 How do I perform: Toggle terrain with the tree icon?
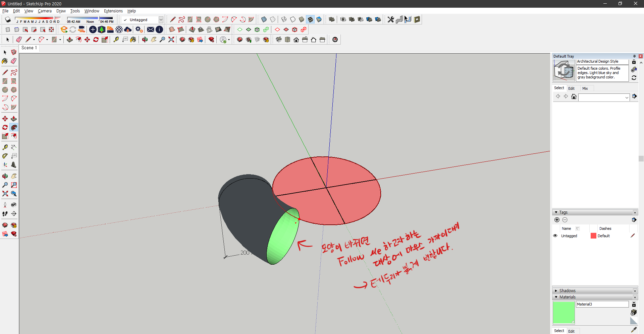102,29
